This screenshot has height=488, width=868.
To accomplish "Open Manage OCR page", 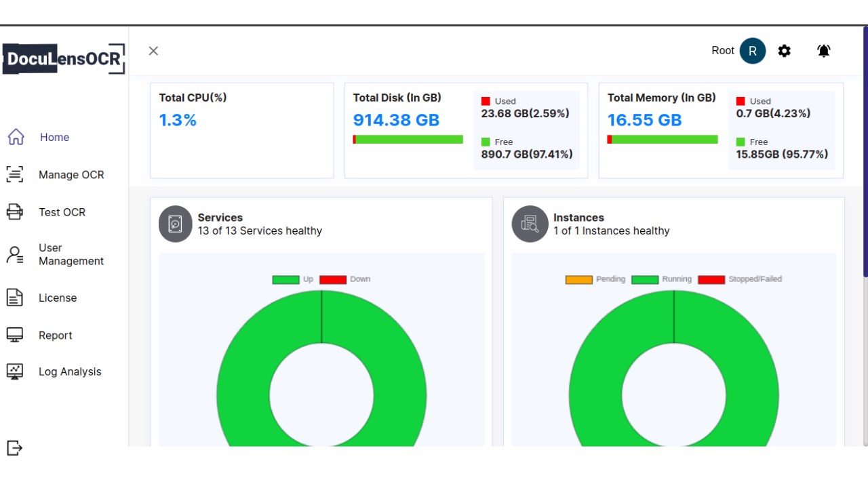I will tap(71, 175).
